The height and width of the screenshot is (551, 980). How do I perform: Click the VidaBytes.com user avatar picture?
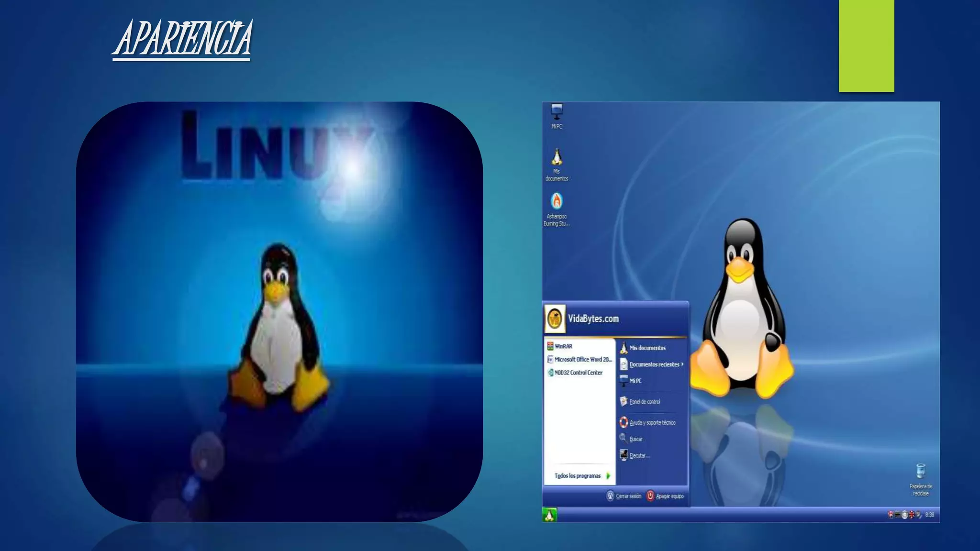point(555,319)
